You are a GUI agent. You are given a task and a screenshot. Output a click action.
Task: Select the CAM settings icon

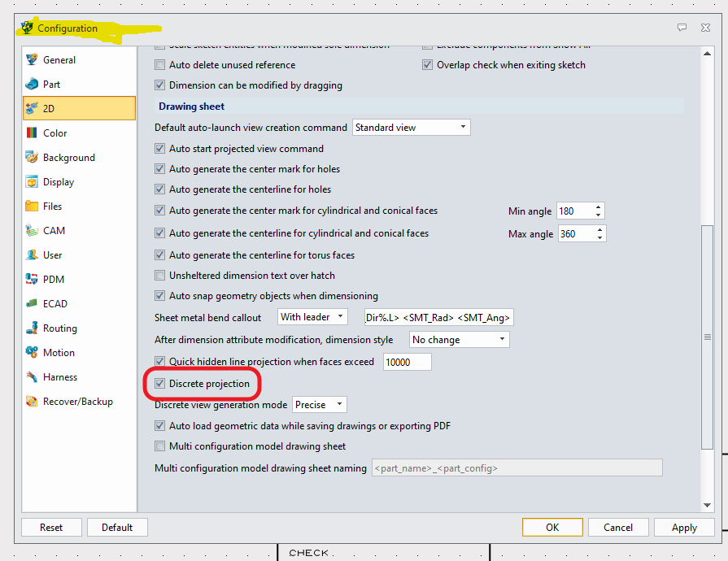tap(32, 230)
